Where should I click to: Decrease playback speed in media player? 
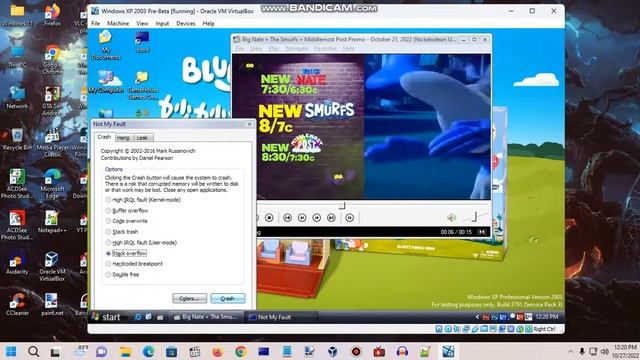(302, 218)
